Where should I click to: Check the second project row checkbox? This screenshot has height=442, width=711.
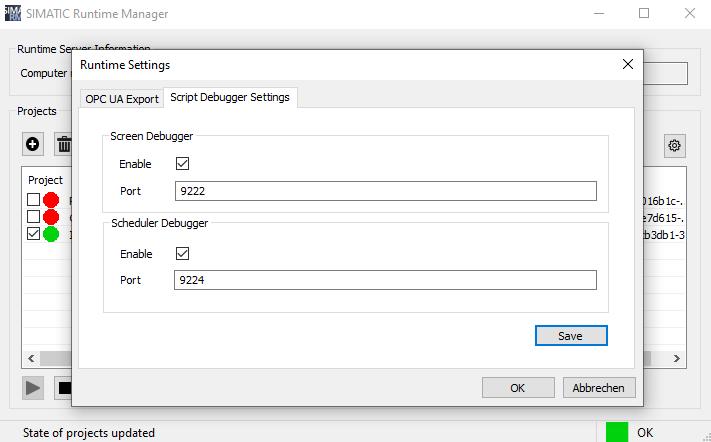coord(33,217)
